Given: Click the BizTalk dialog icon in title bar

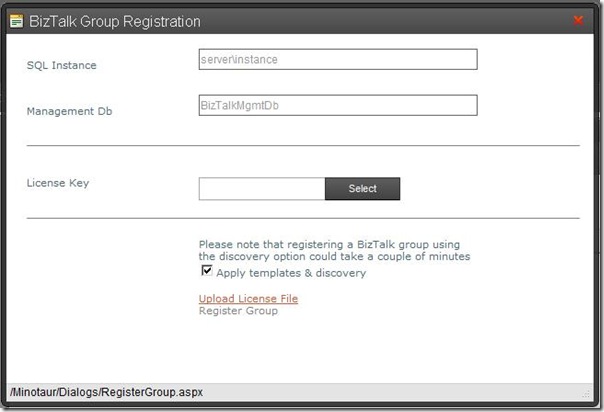Looking at the screenshot, I should click(16, 21).
